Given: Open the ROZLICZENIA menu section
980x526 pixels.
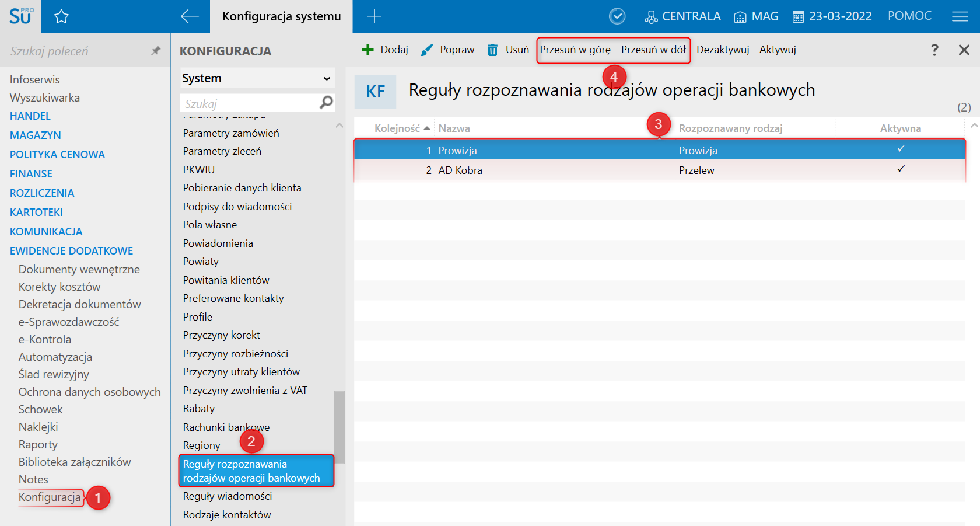Looking at the screenshot, I should [x=42, y=193].
